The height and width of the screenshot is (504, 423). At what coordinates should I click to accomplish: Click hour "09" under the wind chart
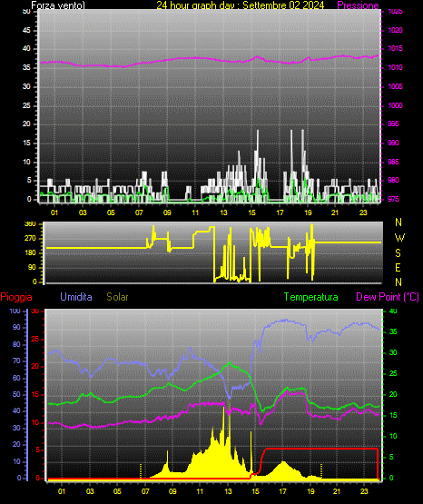coord(167,212)
